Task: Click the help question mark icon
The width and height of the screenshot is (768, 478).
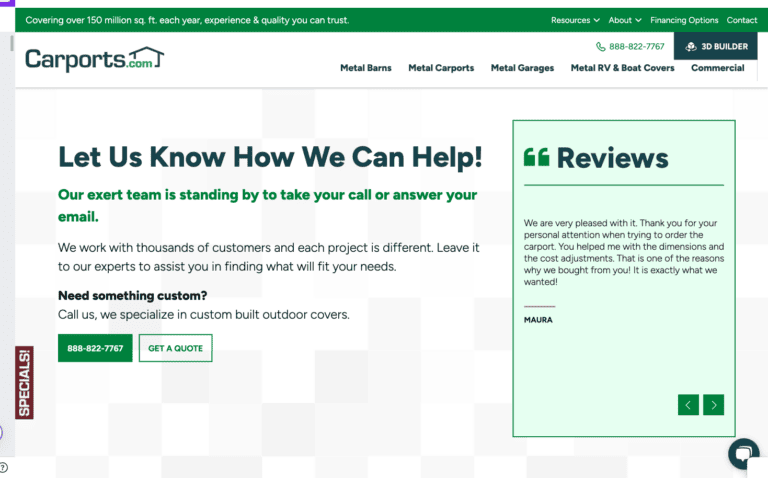Action: pos(3,468)
